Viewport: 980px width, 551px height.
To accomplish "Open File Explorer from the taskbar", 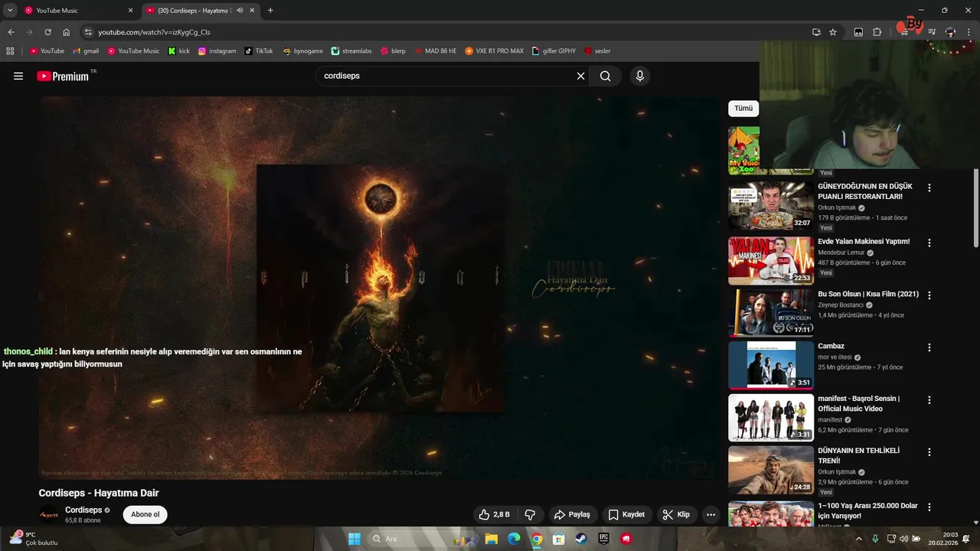I will tap(491, 539).
